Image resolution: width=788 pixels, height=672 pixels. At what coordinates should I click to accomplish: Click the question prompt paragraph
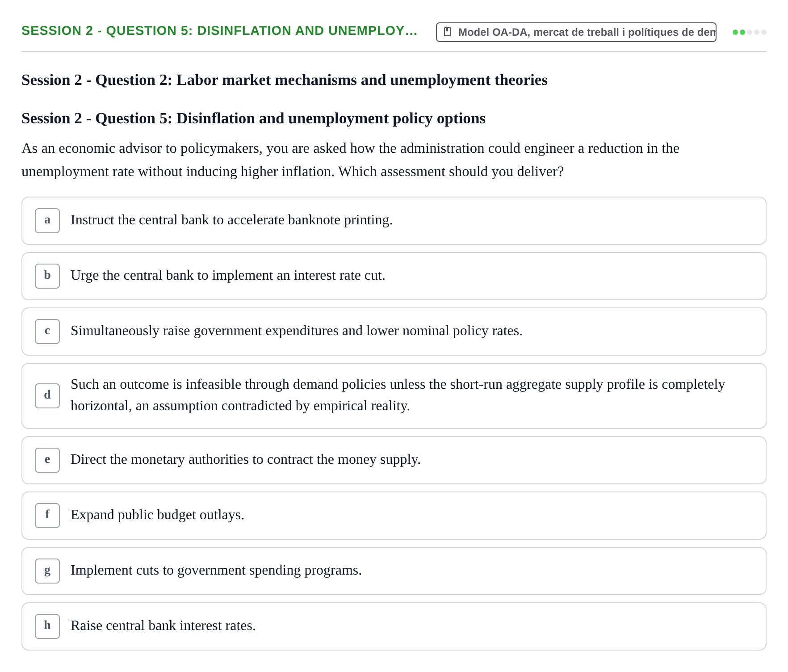[x=350, y=160]
